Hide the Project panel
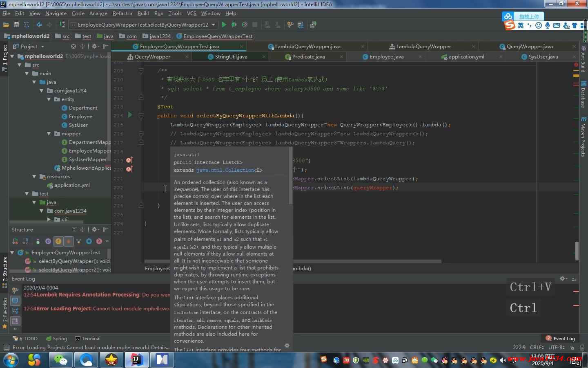 point(106,46)
